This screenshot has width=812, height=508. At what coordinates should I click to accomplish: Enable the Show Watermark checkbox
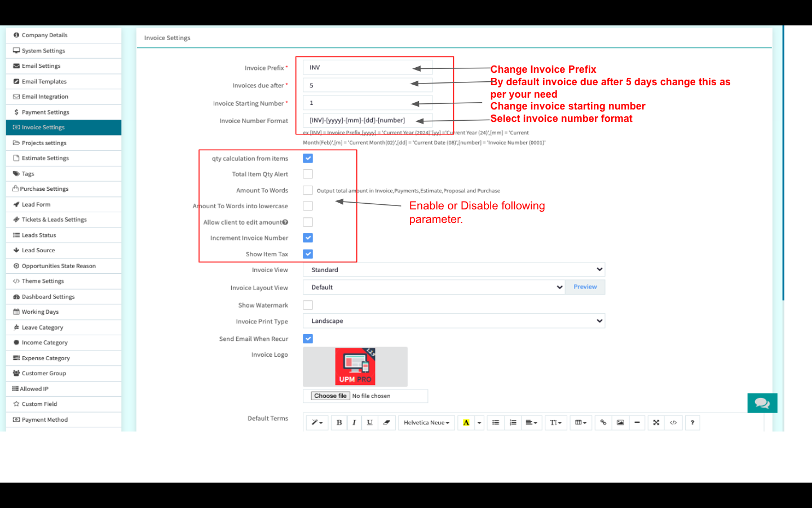(308, 305)
